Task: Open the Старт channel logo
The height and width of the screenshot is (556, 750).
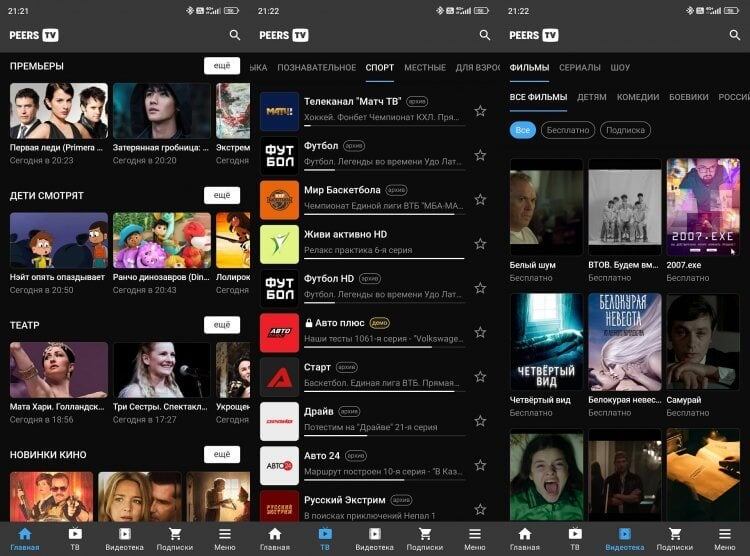Action: click(x=279, y=377)
